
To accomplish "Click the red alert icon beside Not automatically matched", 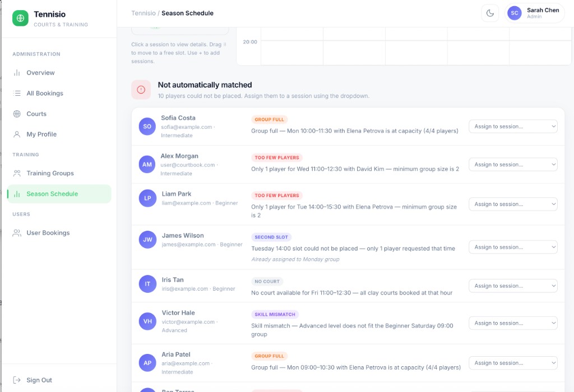I will (141, 90).
